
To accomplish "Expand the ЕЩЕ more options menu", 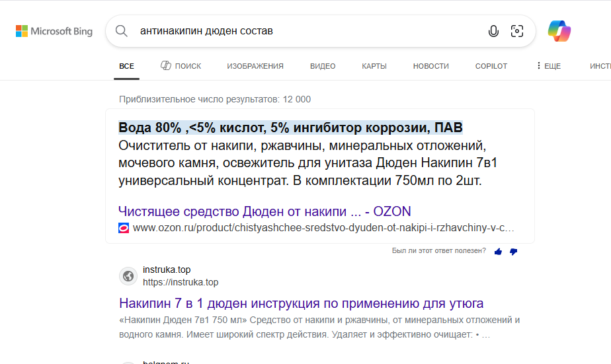I will 548,66.
